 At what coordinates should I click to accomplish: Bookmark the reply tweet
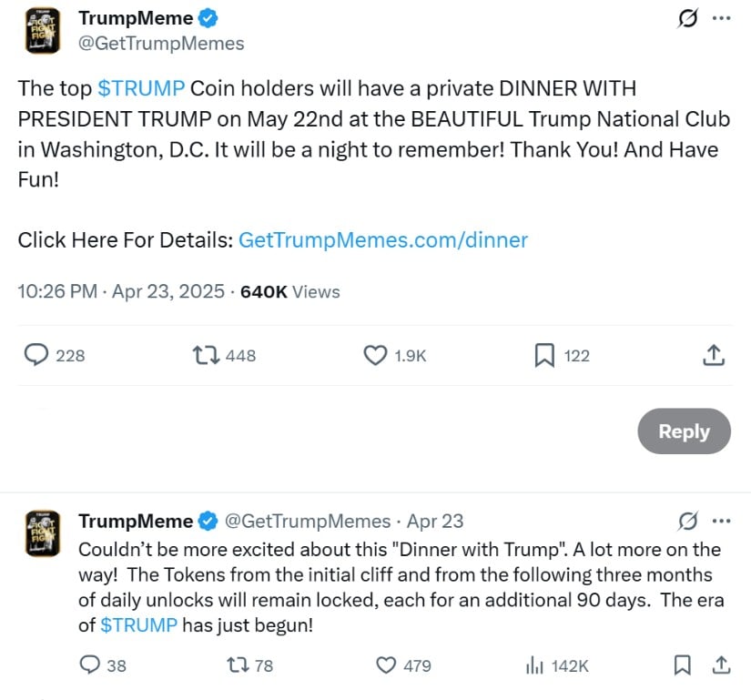tap(683, 665)
